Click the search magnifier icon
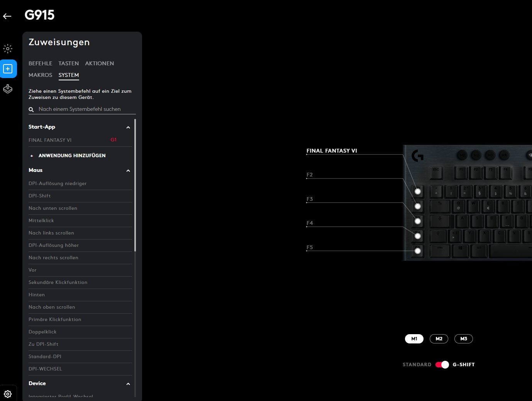This screenshot has width=532, height=401. [x=31, y=110]
